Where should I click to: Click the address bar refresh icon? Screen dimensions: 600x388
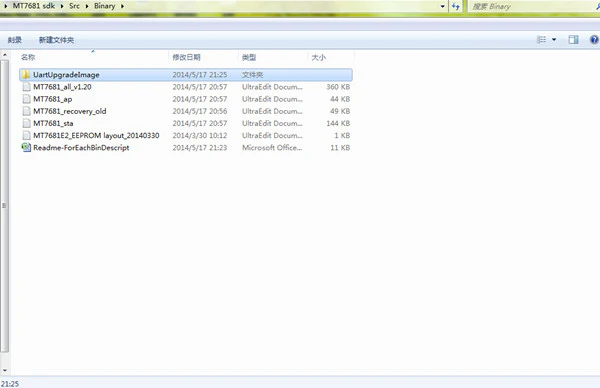coord(455,6)
